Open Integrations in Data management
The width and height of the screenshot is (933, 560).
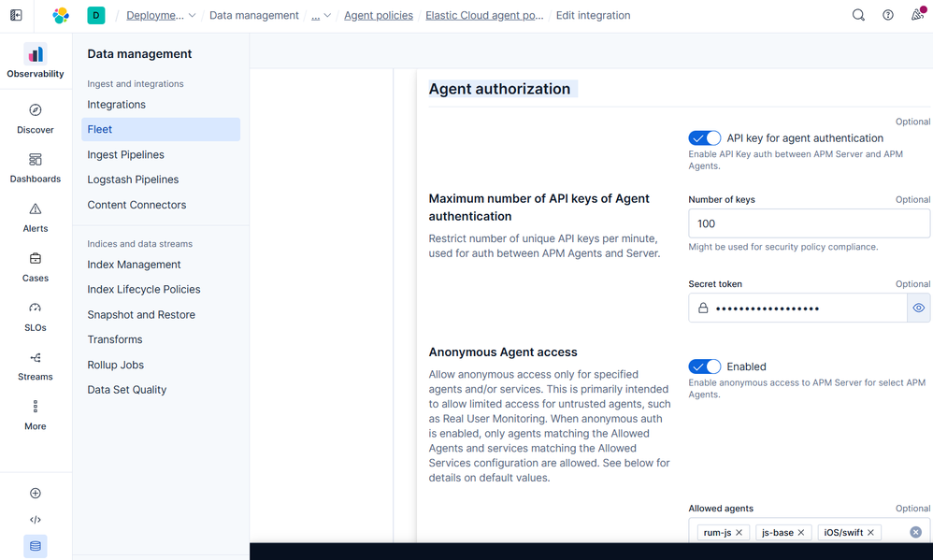tap(116, 105)
